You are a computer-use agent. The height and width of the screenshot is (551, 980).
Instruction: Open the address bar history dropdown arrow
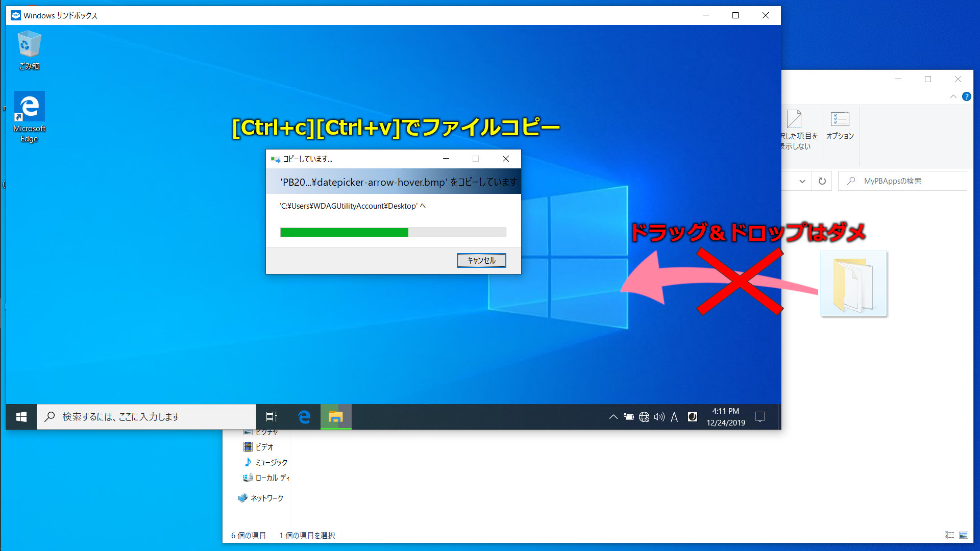click(x=802, y=181)
